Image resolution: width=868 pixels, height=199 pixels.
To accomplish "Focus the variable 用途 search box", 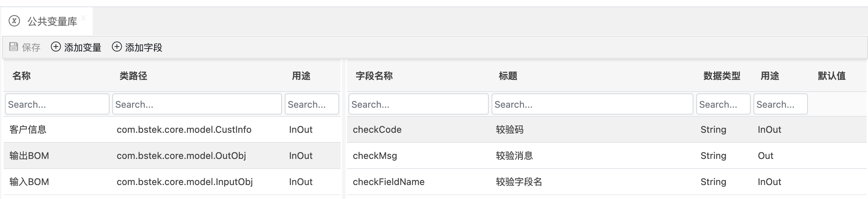I will (x=312, y=104).
